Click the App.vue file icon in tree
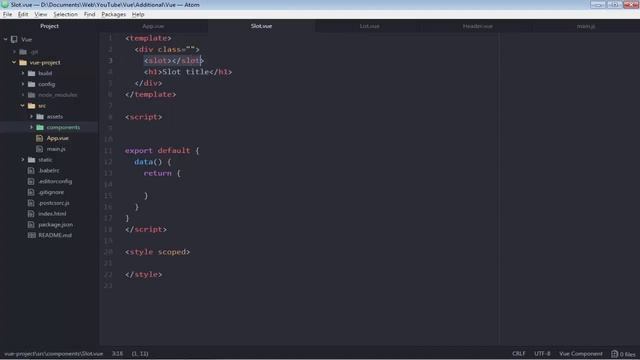 (40, 138)
